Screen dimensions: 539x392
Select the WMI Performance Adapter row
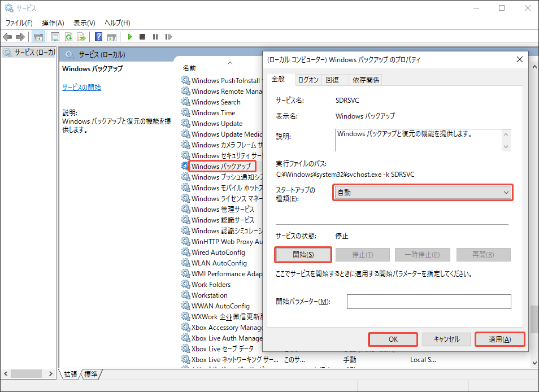coord(222,273)
